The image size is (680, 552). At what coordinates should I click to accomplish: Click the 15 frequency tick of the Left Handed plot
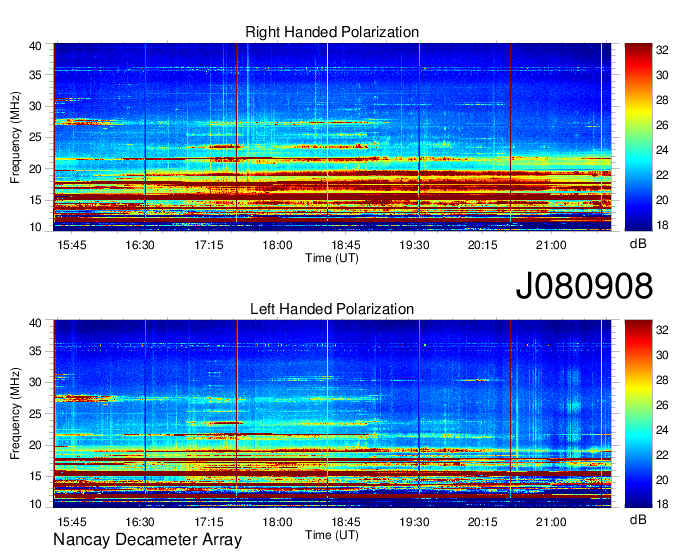tap(35, 477)
